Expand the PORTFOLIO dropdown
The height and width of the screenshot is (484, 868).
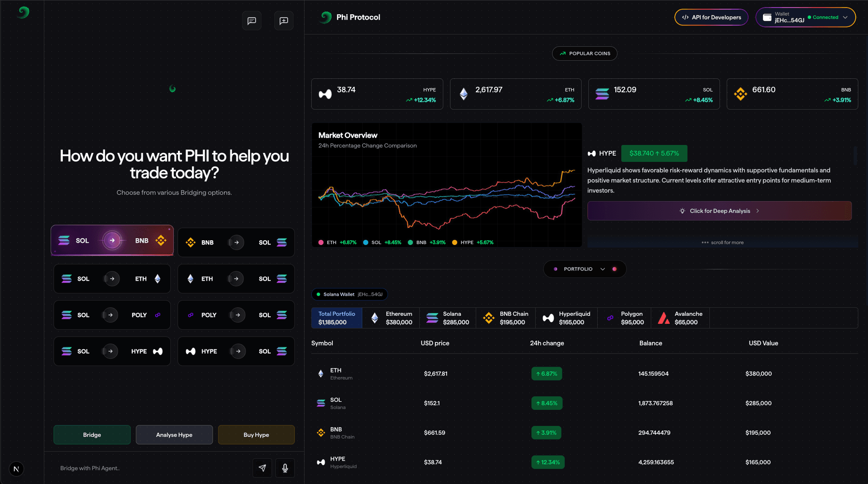coord(602,269)
